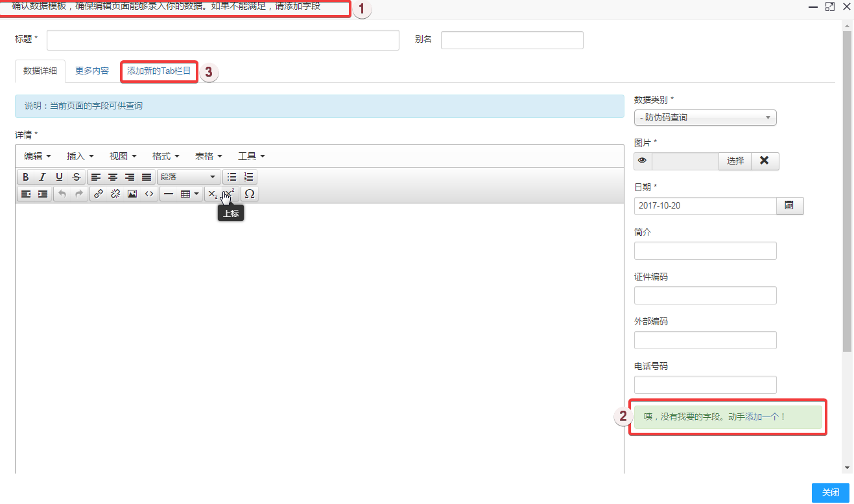Image resolution: width=854 pixels, height=504 pixels.
Task: Click the vertical scrollbar of the dialog
Action: click(847, 191)
